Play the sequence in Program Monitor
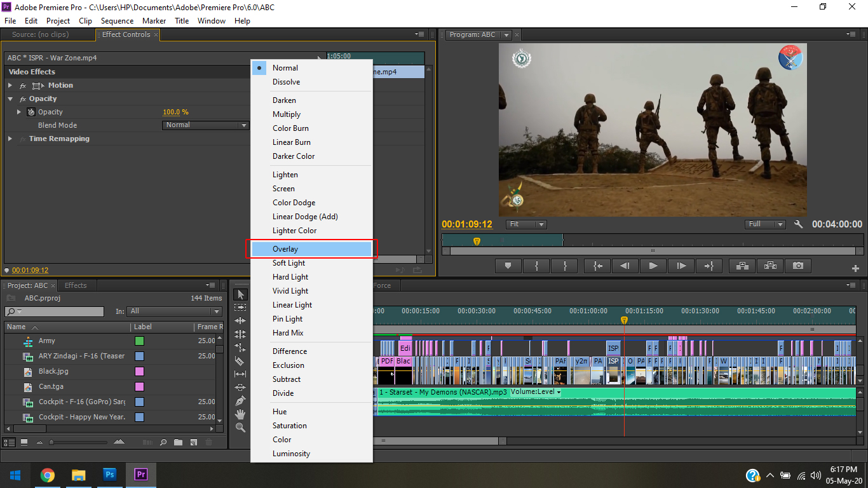The image size is (868, 488). point(653,266)
